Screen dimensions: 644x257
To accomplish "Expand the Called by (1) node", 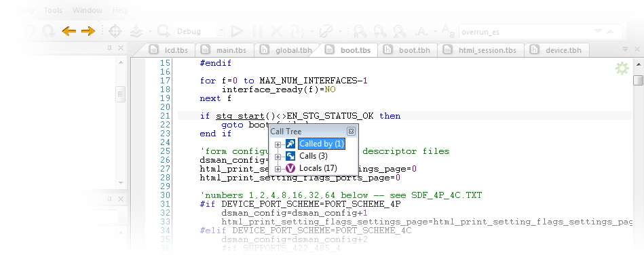I will click(278, 144).
